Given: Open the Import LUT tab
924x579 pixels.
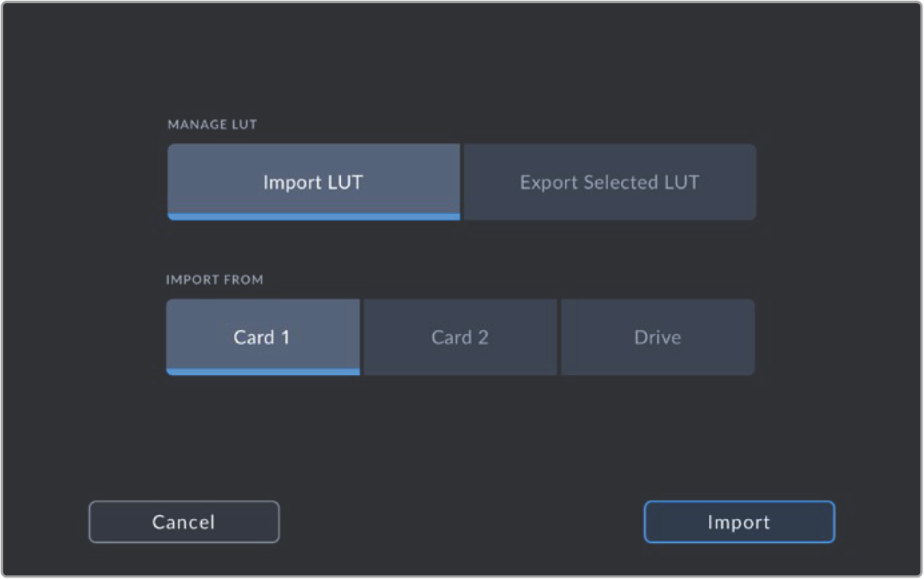Looking at the screenshot, I should pos(313,182).
